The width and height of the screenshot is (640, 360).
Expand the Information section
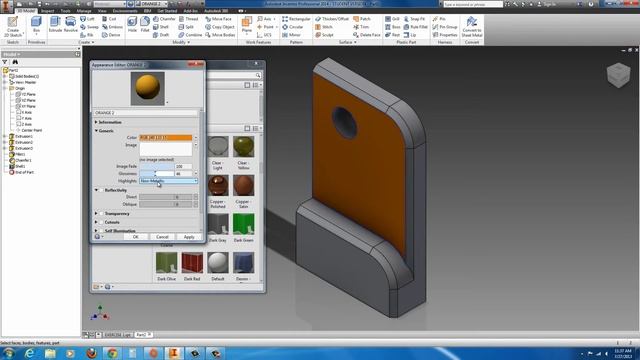96,122
